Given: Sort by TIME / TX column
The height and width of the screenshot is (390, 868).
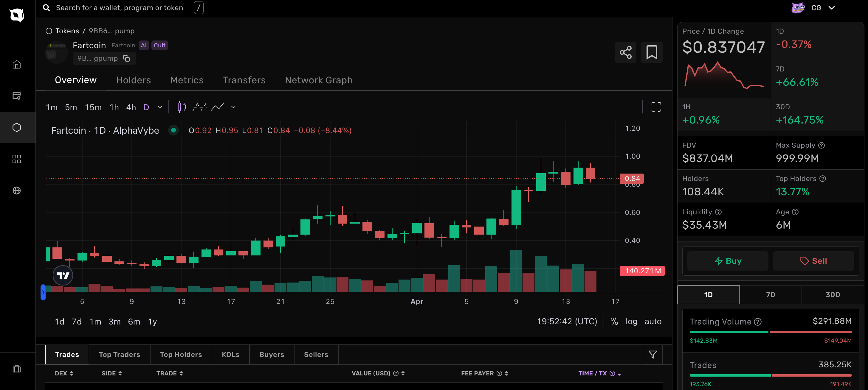Looking at the screenshot, I should [x=600, y=373].
